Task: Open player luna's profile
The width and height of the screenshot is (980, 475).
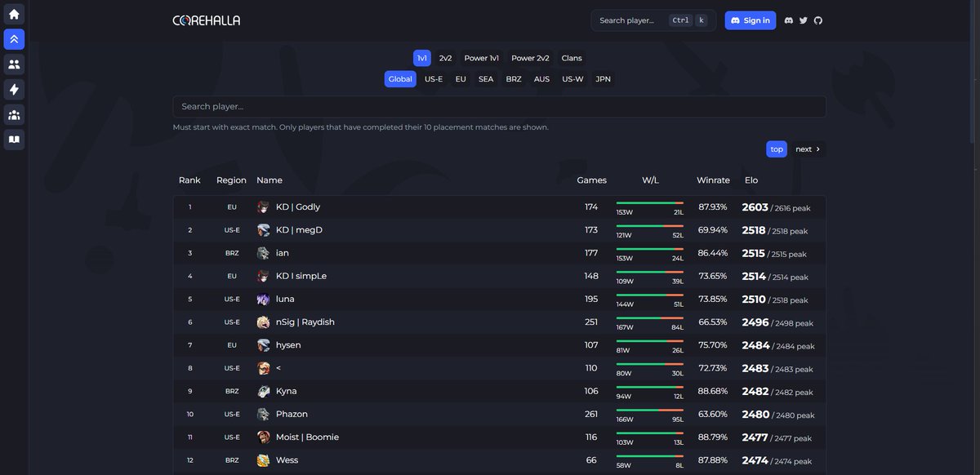Action: coord(285,300)
